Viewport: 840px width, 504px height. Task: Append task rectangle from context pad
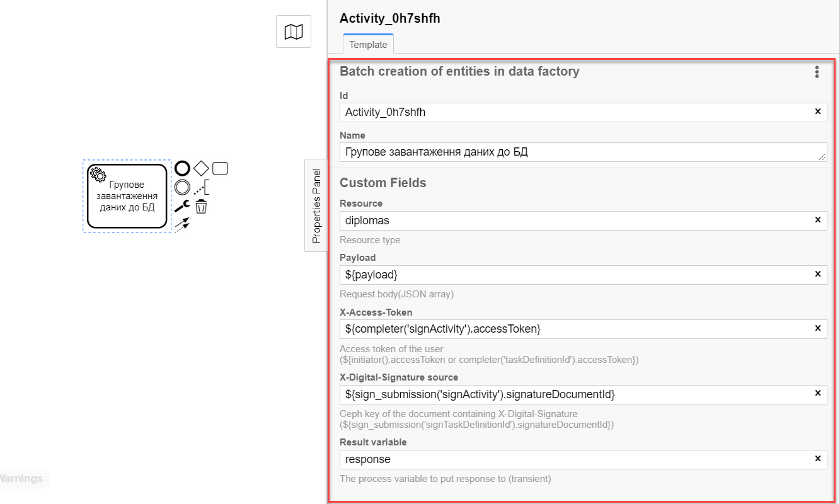220,168
